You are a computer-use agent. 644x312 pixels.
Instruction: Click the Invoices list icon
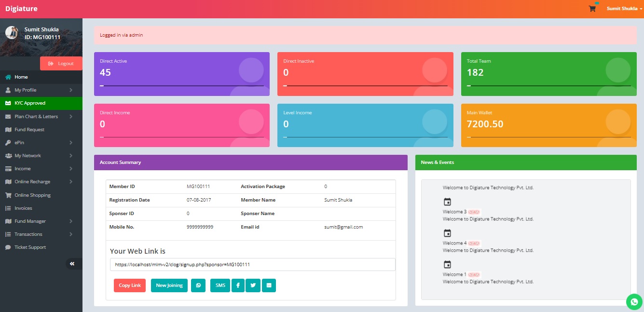(x=8, y=208)
